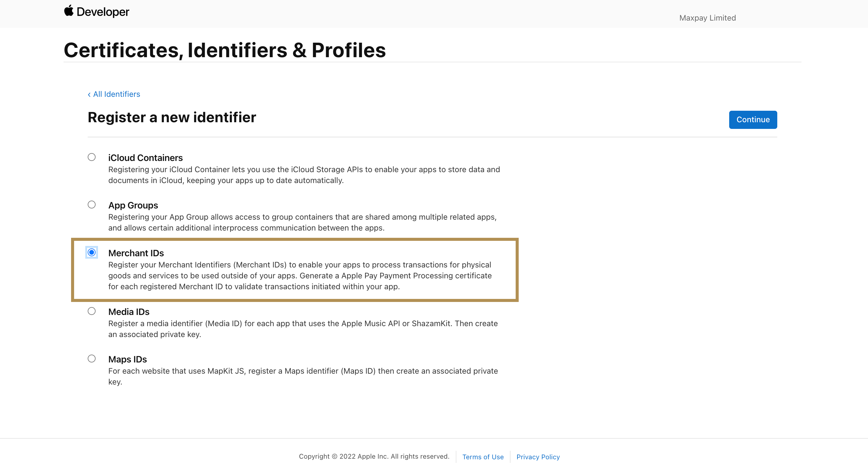Open the Developer home link
Image resolution: width=868 pixels, height=475 pixels.
click(x=103, y=12)
